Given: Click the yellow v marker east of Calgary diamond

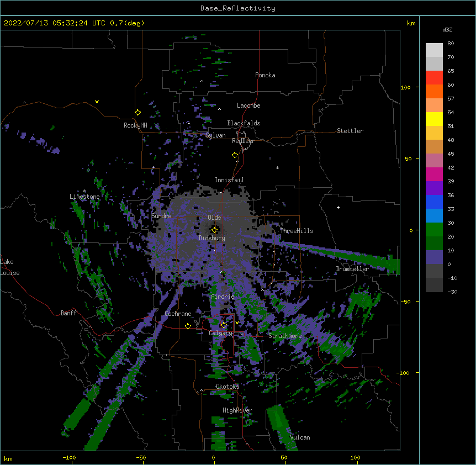Looking at the screenshot, I should (x=237, y=323).
